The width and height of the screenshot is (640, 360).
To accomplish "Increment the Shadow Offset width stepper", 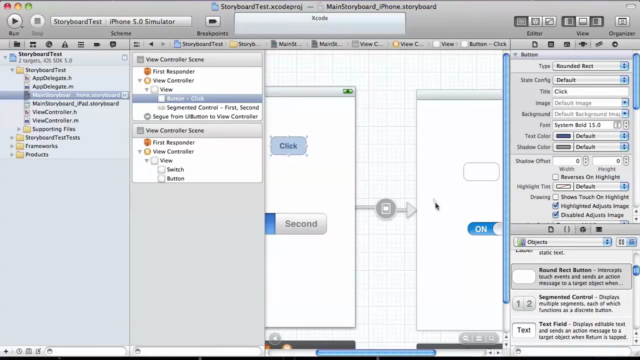I will (586, 158).
